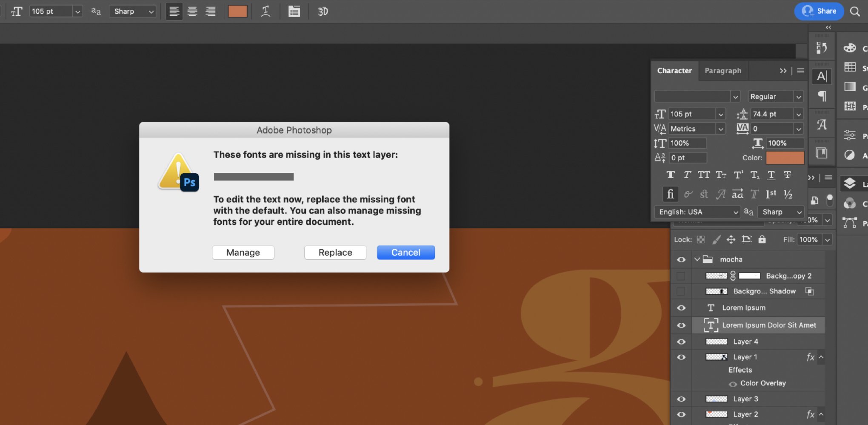Switch to the Paragraph tab
The width and height of the screenshot is (868, 425).
[723, 70]
